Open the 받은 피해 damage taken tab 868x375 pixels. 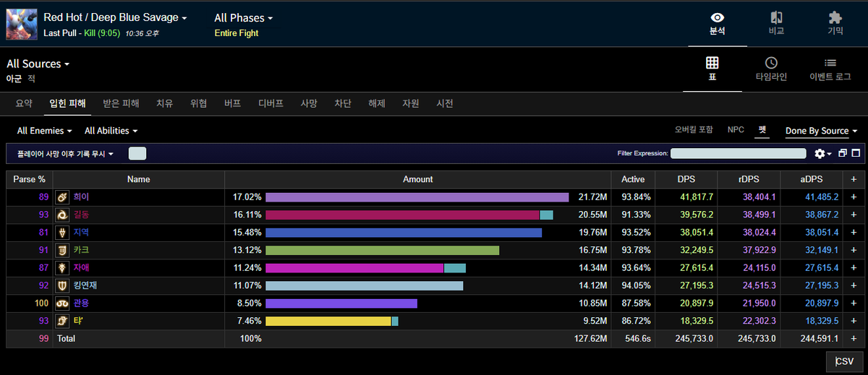point(121,103)
